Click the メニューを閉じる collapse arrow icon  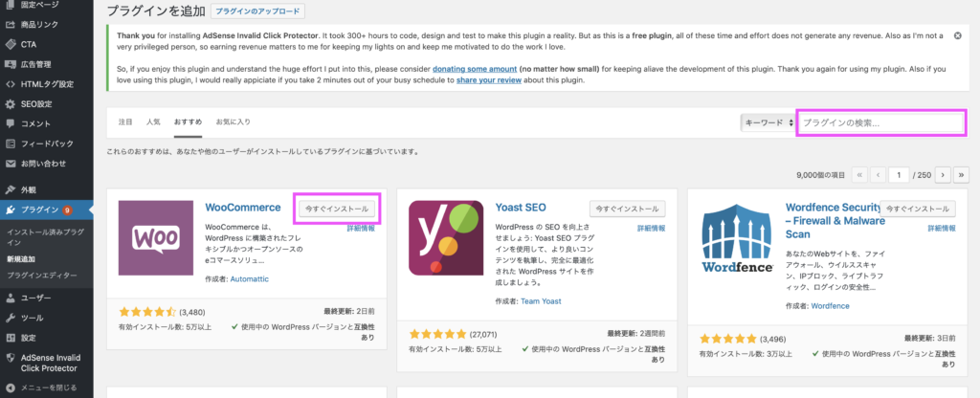point(10,388)
